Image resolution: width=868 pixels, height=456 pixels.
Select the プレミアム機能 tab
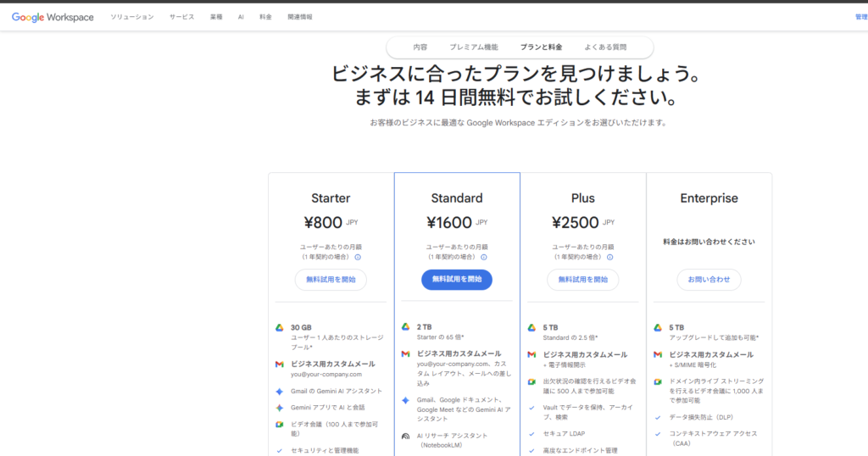coord(474,47)
